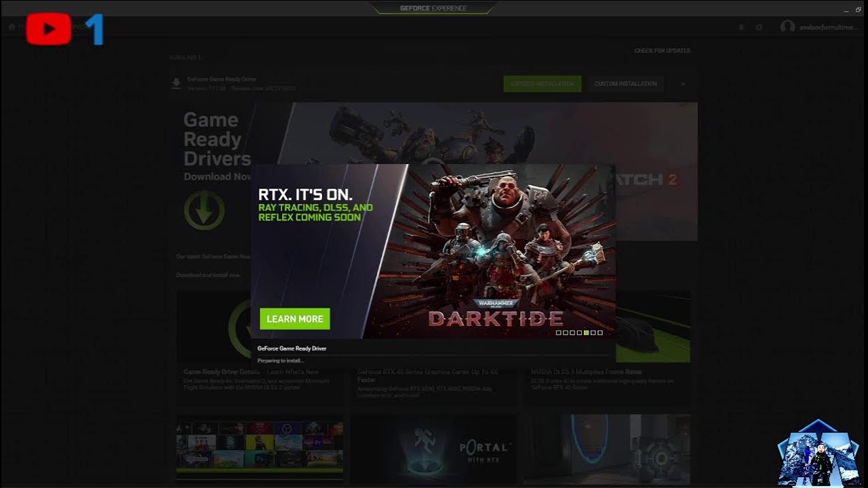Choose CUSTOM INSTALLATION
Viewport: 868px width, 488px height.
coord(625,84)
